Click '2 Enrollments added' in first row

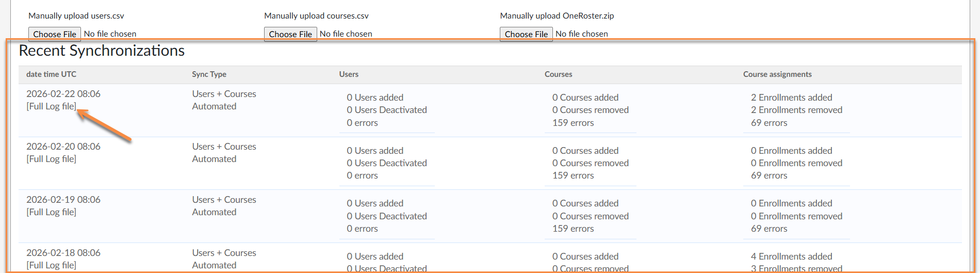click(791, 98)
